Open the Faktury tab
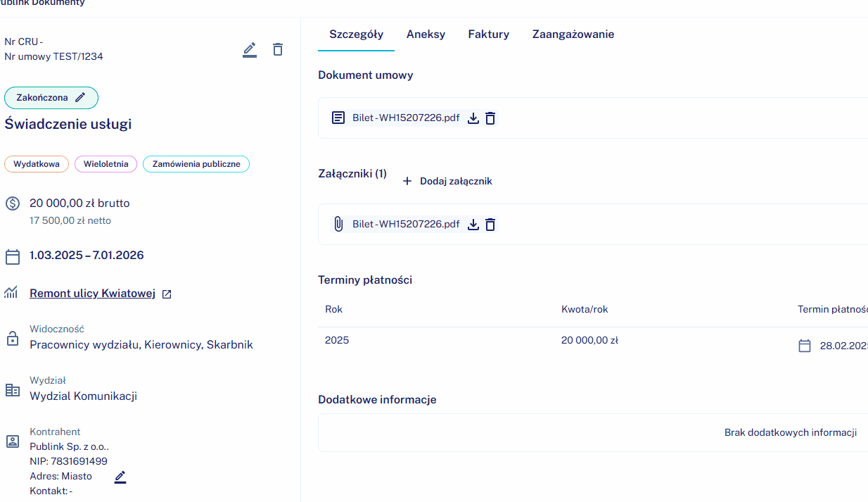Viewport: 868px width, 502px height. (488, 34)
